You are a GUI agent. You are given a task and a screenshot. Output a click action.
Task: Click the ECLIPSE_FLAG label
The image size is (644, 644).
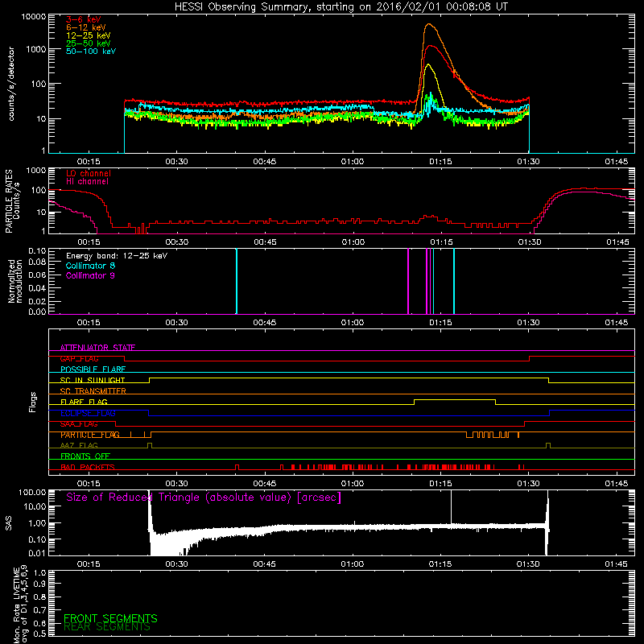[x=88, y=413]
